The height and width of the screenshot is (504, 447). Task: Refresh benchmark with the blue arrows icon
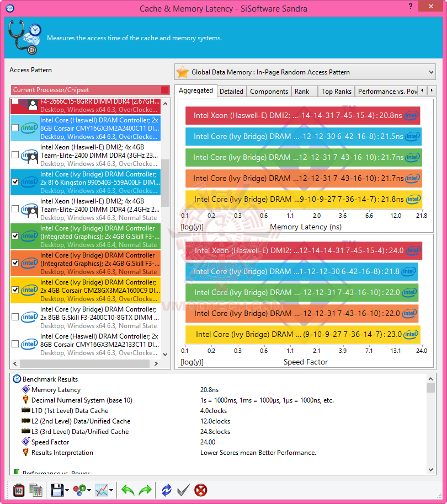point(167,490)
